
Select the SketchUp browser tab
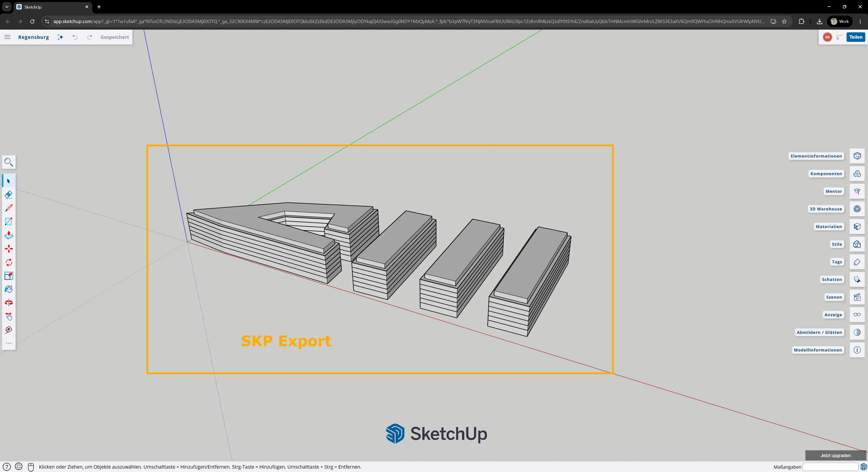pyautogui.click(x=53, y=7)
